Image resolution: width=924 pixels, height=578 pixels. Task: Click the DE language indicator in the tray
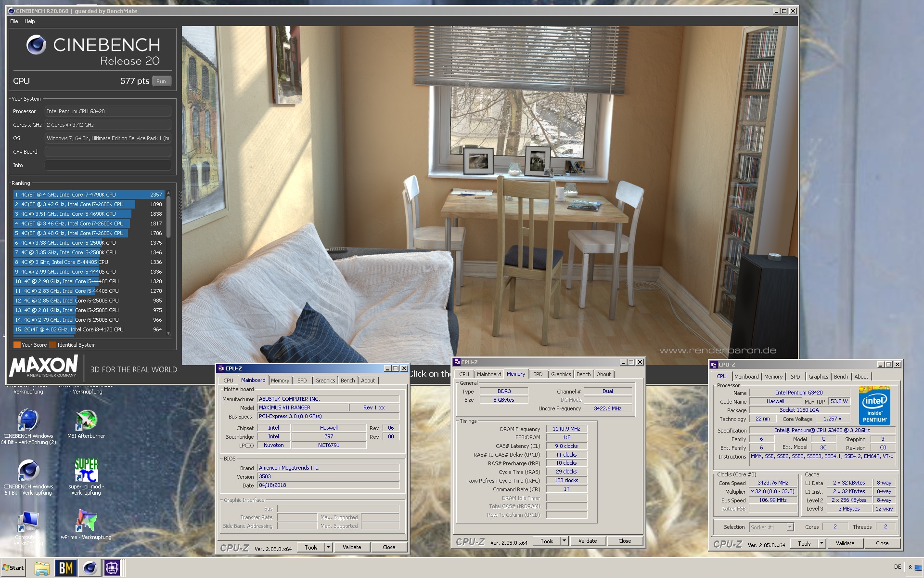(x=897, y=567)
